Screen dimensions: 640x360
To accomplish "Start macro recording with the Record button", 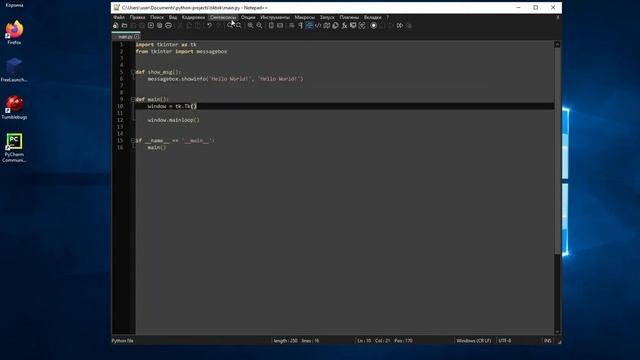I will (x=373, y=25).
